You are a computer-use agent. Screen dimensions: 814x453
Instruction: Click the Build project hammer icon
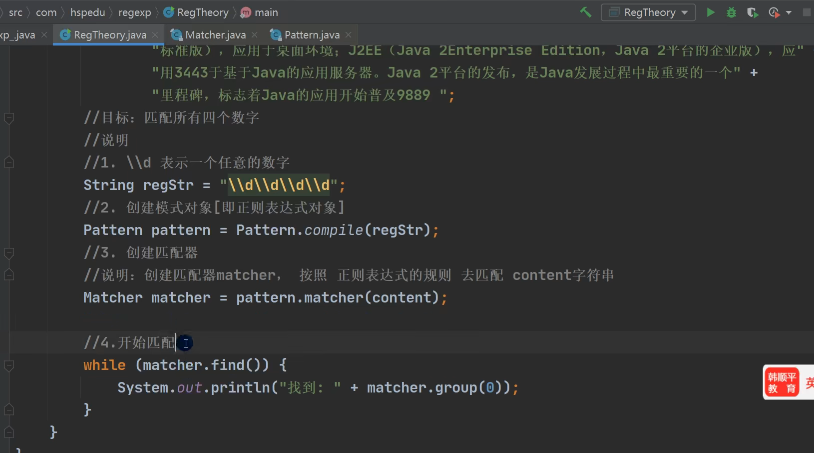[x=586, y=12]
